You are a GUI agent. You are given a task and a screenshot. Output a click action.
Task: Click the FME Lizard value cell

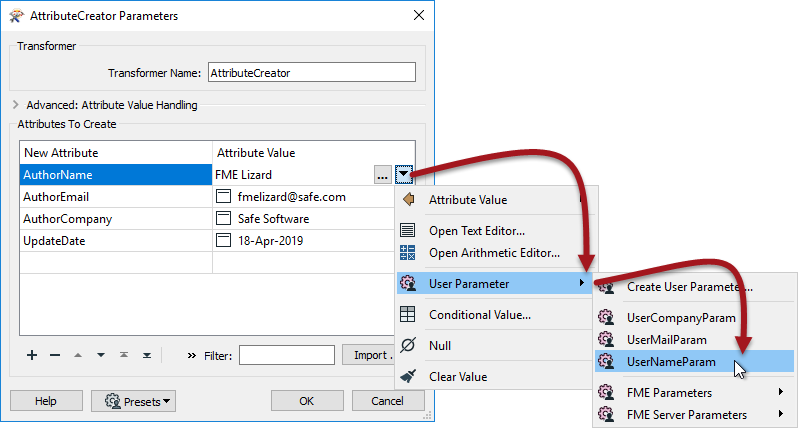[x=293, y=175]
